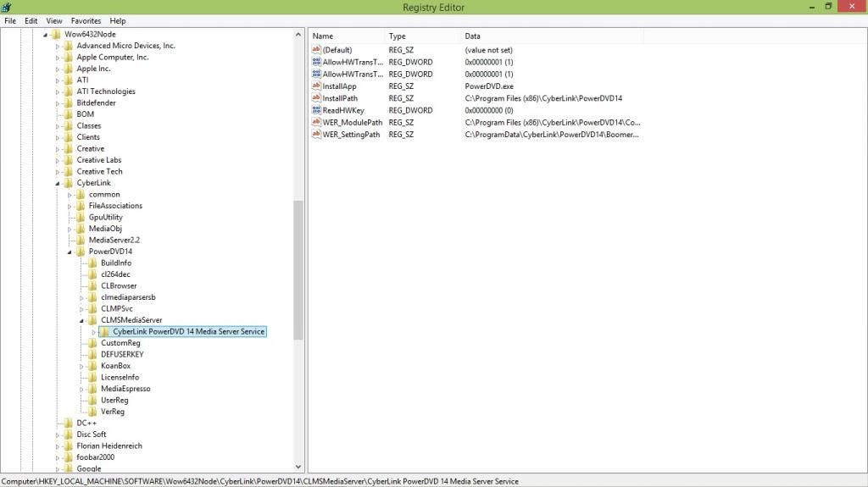Click the CustomReg folder icon
The height and width of the screenshot is (487, 868).
coord(92,342)
